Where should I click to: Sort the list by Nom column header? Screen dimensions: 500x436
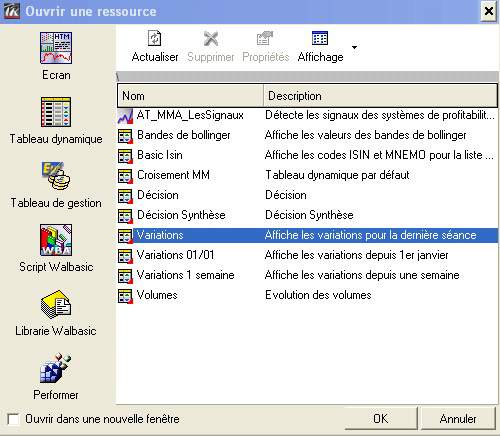[x=190, y=96]
